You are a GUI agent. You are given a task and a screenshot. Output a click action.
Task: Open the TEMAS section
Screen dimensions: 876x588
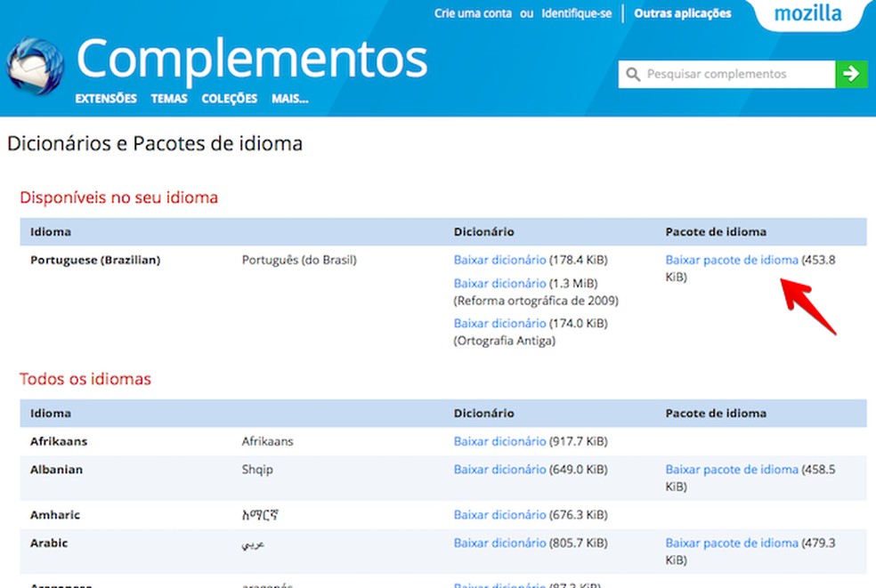click(x=168, y=99)
